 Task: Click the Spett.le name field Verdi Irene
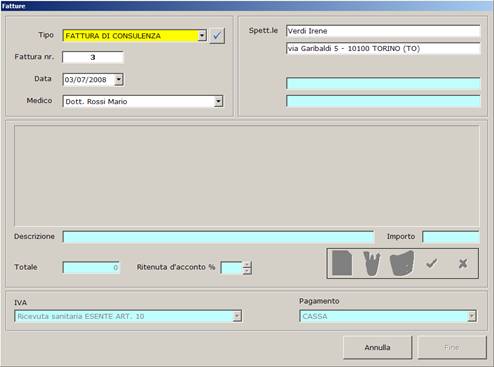tap(383, 31)
